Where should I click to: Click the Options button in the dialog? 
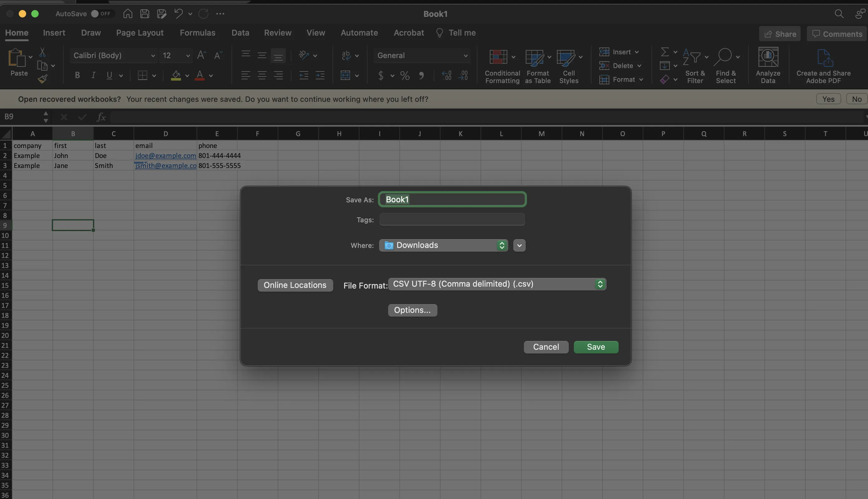412,310
